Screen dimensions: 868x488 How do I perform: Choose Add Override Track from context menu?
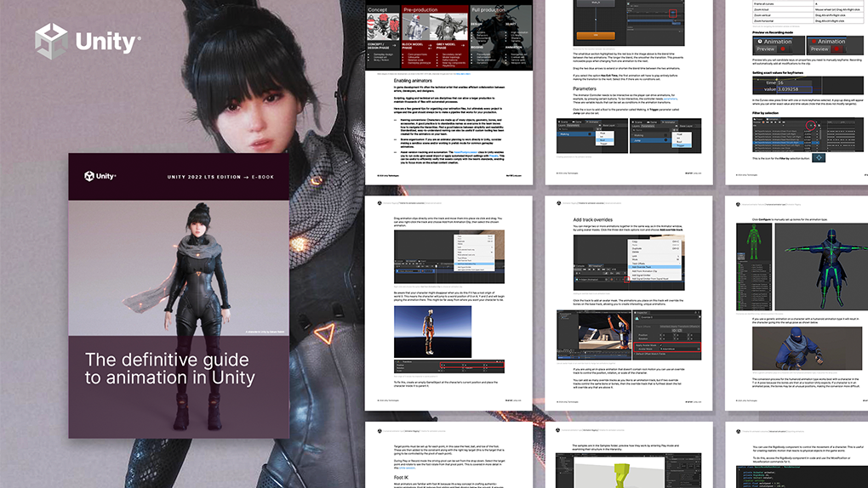coord(654,267)
